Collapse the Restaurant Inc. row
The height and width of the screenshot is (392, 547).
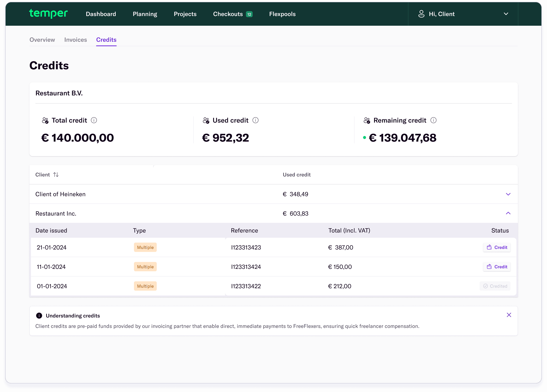pyautogui.click(x=508, y=213)
